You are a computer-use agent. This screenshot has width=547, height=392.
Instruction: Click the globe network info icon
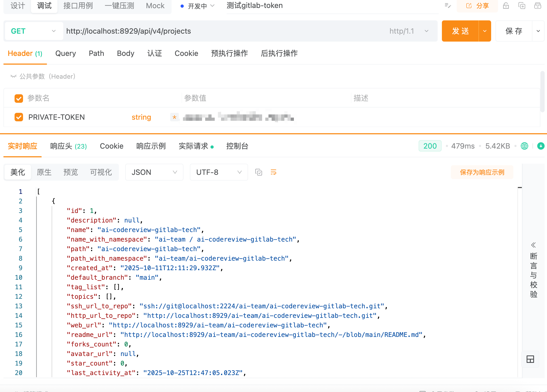tap(524, 146)
